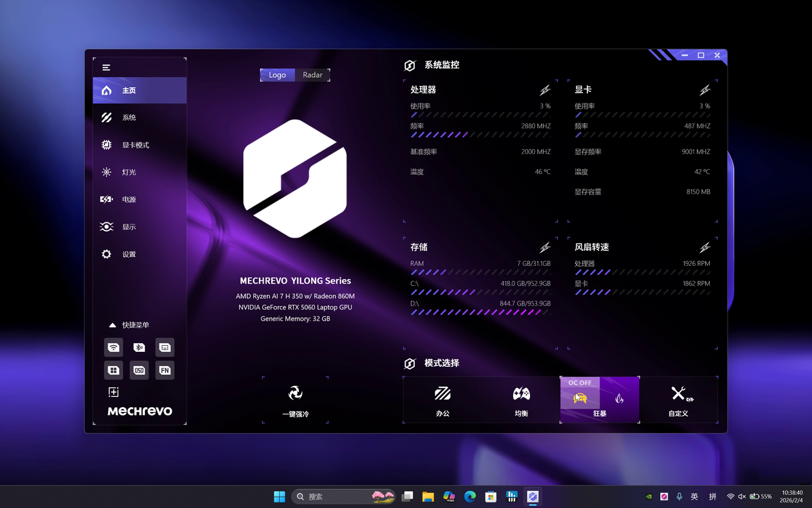This screenshot has height=508, width=812.
Task: Click the processor frequency bar
Action: [480, 135]
